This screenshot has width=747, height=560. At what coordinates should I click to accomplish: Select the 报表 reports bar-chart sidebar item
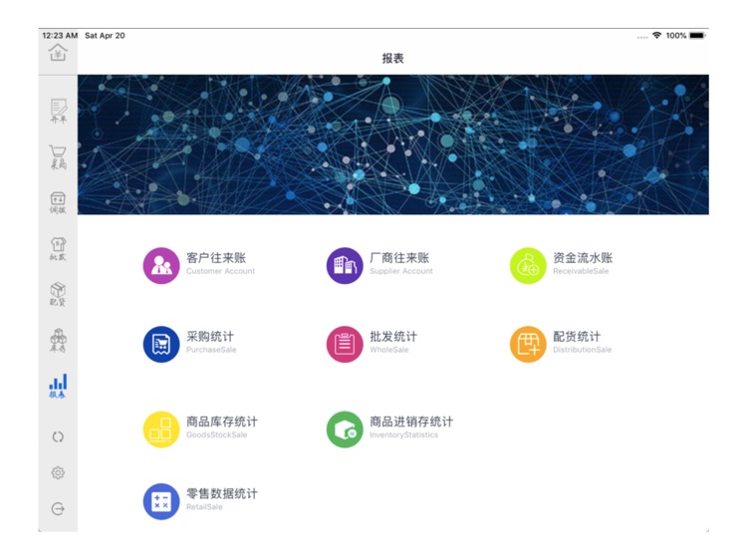pos(58,386)
